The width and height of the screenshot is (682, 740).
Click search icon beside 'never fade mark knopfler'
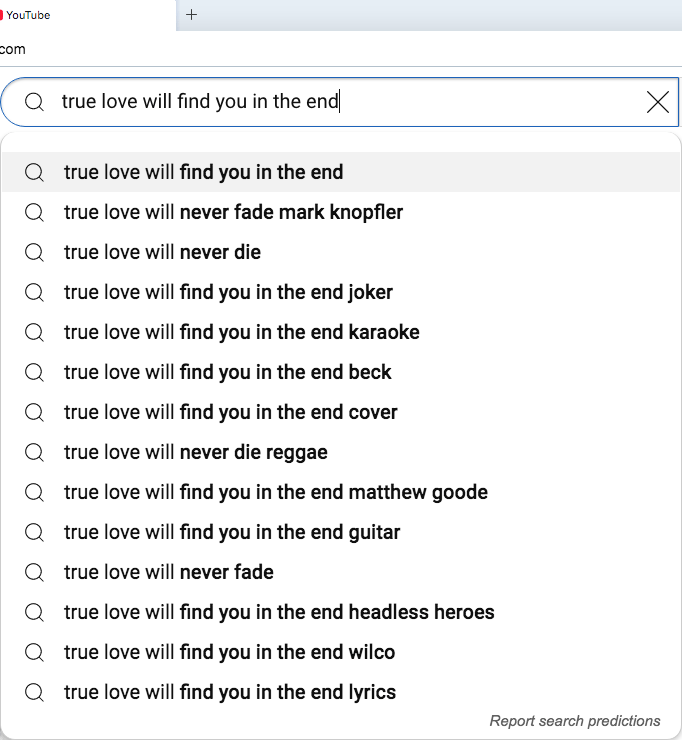point(35,212)
